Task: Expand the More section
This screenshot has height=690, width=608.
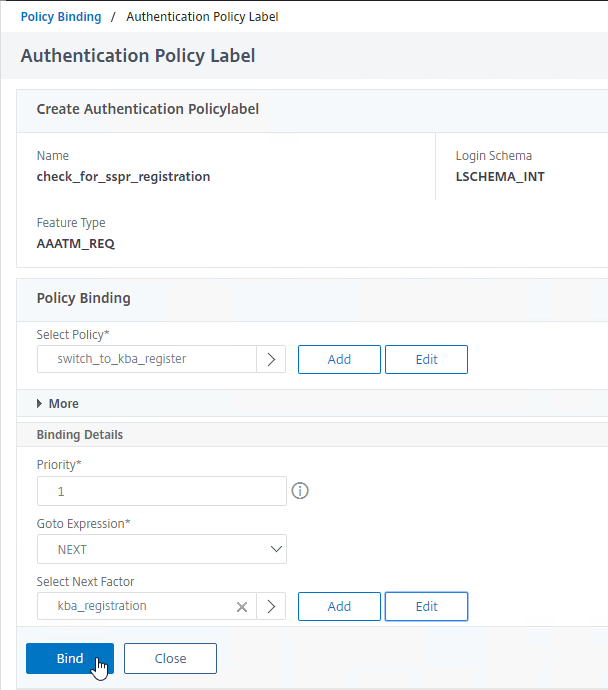Action: pyautogui.click(x=58, y=404)
